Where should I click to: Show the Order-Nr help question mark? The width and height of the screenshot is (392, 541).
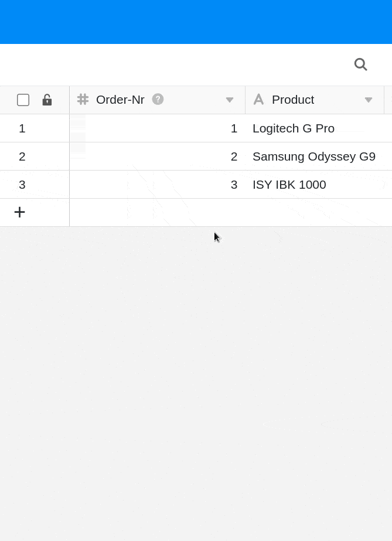(158, 99)
